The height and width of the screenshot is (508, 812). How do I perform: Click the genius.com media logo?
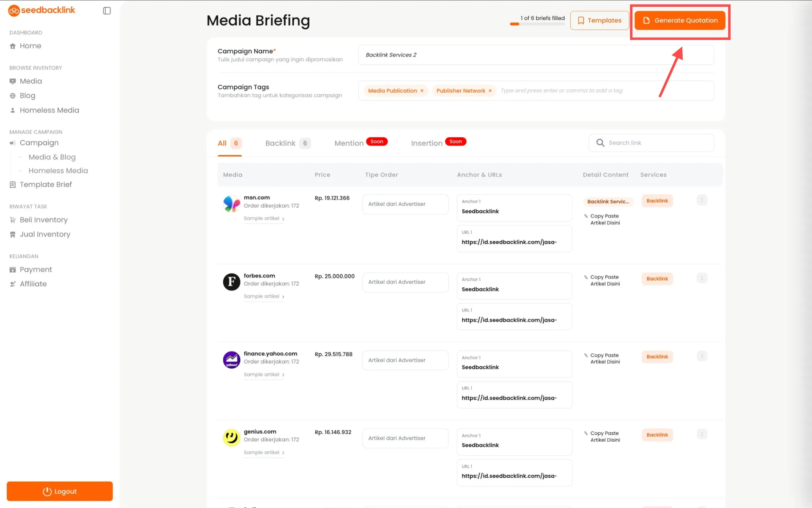point(232,438)
